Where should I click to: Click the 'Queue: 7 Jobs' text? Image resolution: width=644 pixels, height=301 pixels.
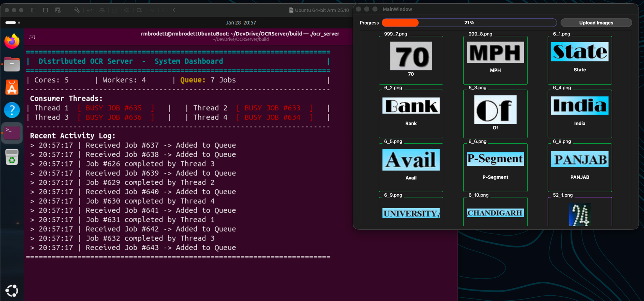(208, 80)
